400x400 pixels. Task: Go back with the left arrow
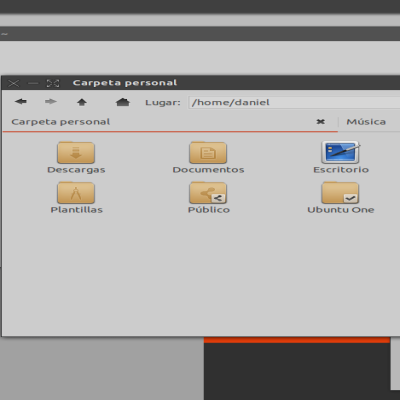pyautogui.click(x=21, y=102)
